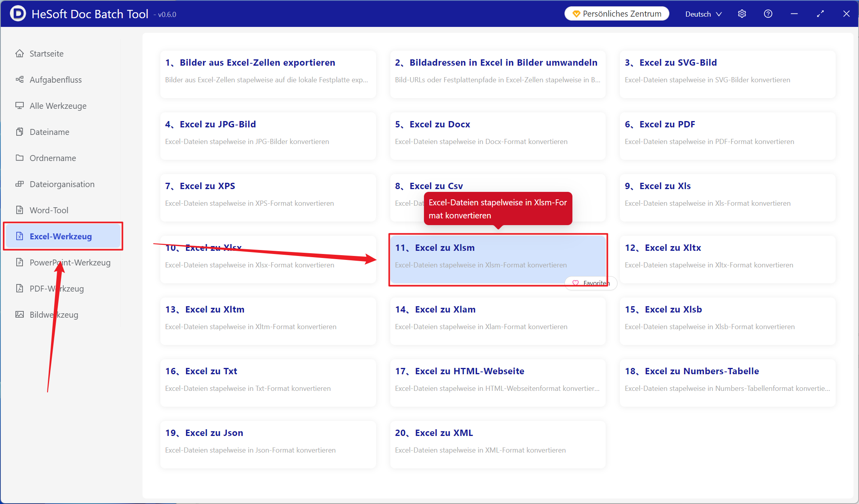Click the Bildwerkzeug picture icon

click(19, 315)
